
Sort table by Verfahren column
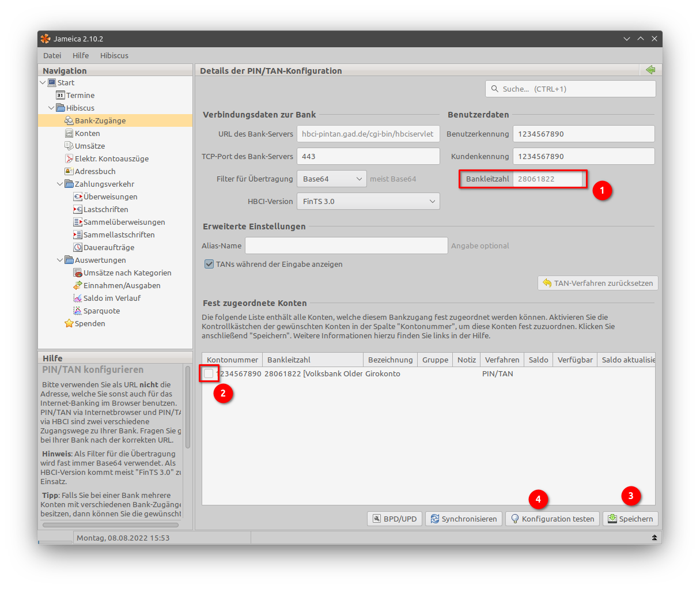502,360
